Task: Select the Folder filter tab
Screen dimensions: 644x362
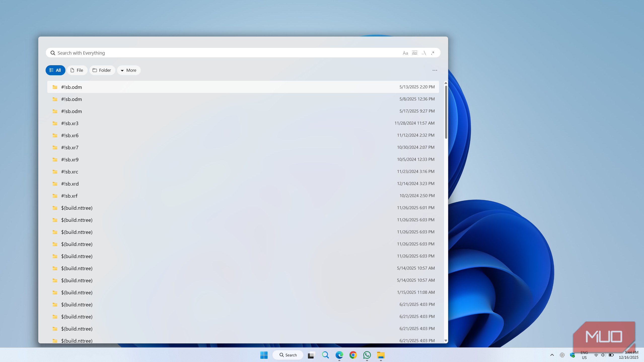Action: (102, 70)
